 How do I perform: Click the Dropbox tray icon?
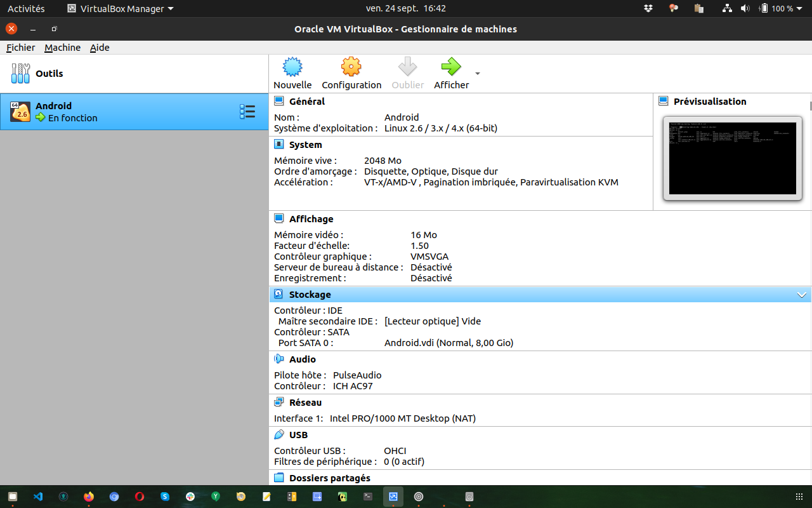click(x=648, y=8)
